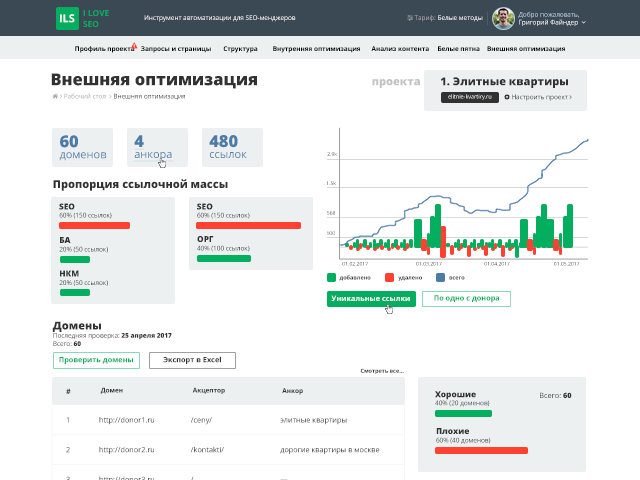The width and height of the screenshot is (640, 480).
Task: Click the Домен column header
Action: (112, 390)
